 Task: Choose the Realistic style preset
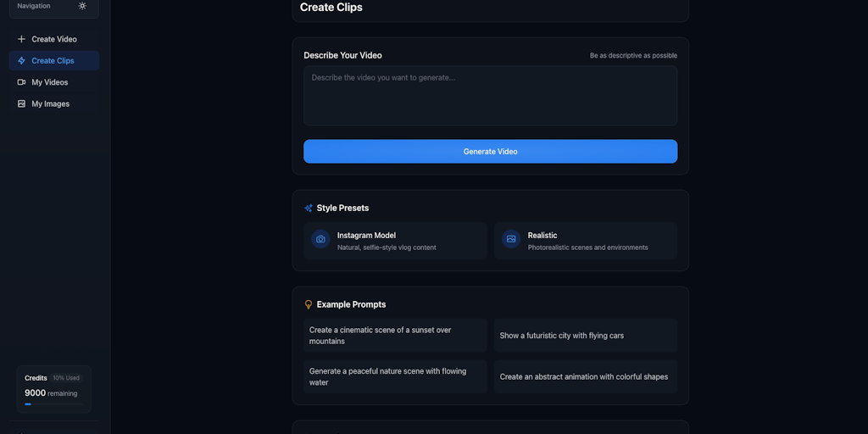pyautogui.click(x=586, y=241)
